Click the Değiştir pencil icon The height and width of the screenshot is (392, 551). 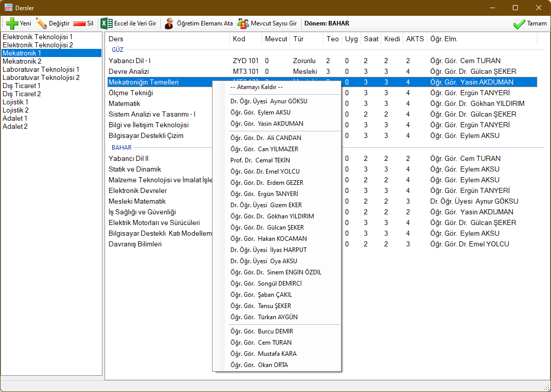pyautogui.click(x=42, y=23)
